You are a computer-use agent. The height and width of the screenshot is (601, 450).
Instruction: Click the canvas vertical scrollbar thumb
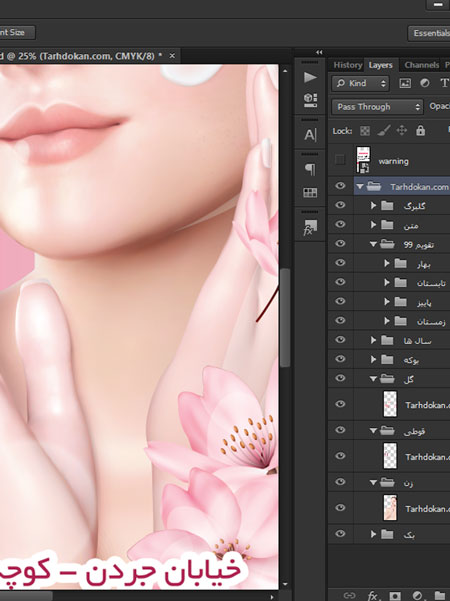(x=285, y=317)
